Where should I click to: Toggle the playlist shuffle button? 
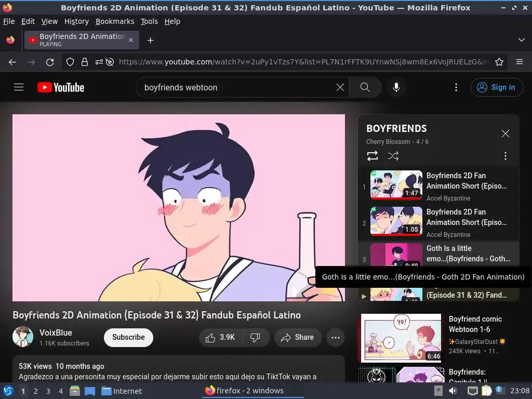point(393,156)
